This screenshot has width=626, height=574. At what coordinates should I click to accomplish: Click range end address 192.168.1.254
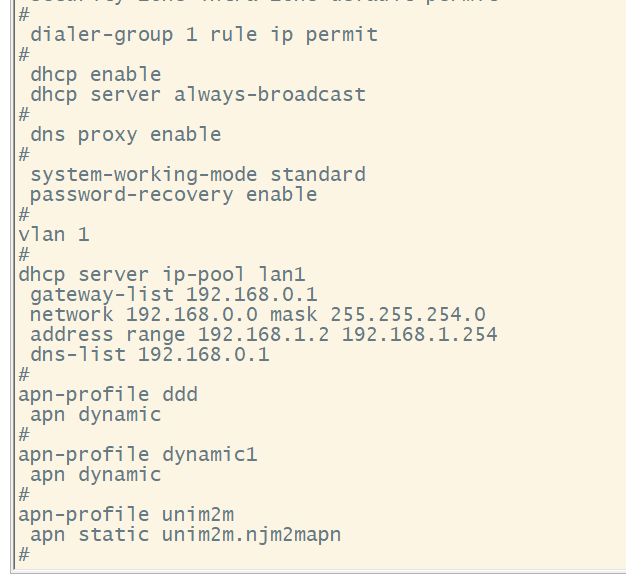tap(420, 335)
